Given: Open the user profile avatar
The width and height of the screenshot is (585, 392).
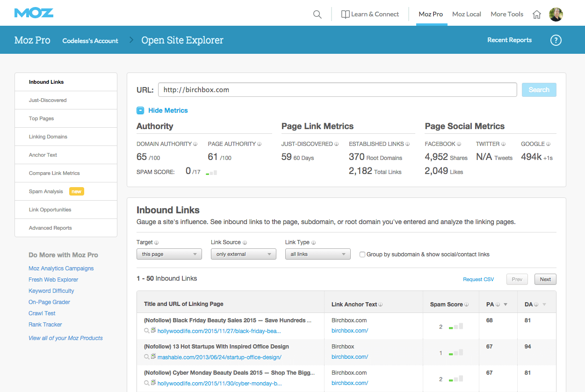Looking at the screenshot, I should (x=556, y=15).
